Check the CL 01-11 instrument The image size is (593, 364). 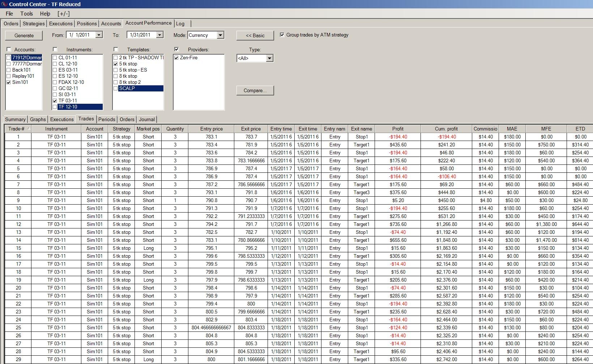[55, 57]
